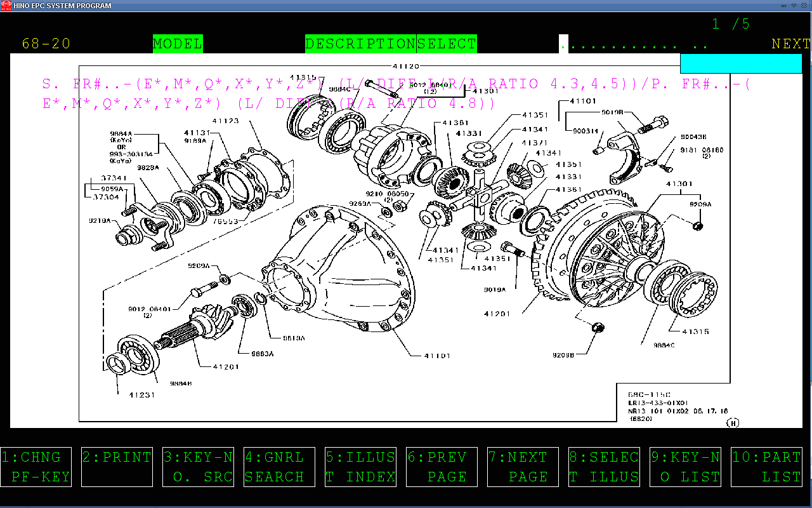Screen dimensions: 812x508
Task: Open 9:KEY-NO LIST function
Action: [x=685, y=467]
